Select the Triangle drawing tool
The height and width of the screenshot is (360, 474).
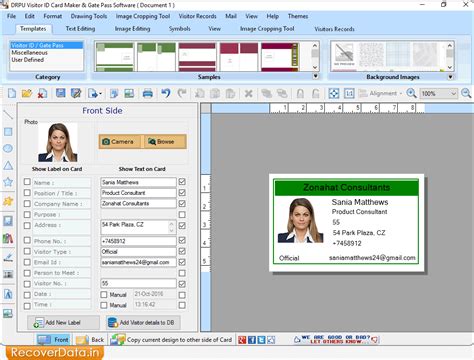(x=8, y=165)
